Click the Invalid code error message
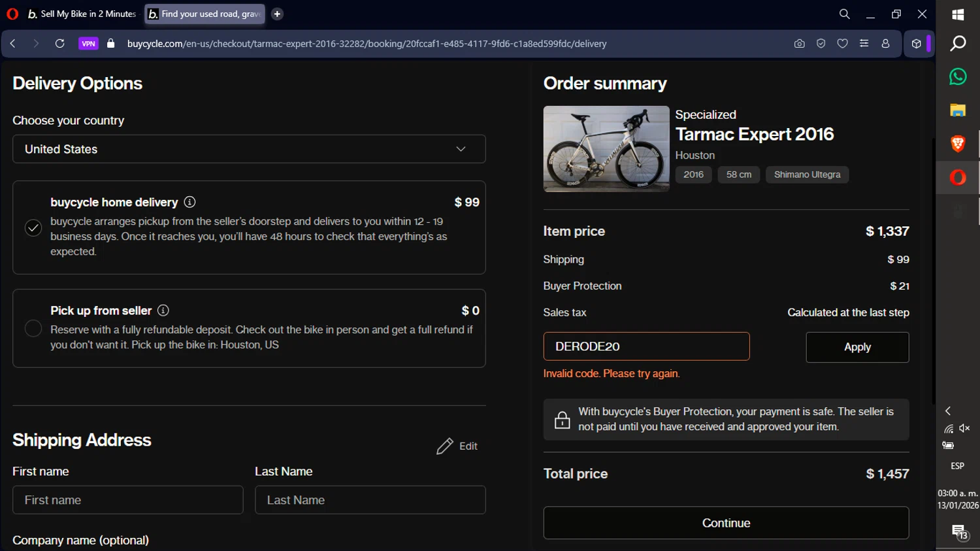 tap(612, 374)
